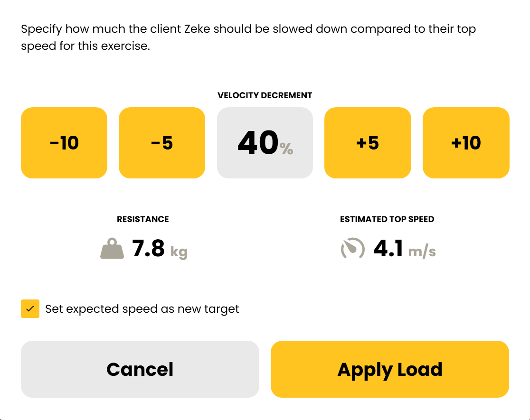Decrease velocity decrement by 5
This screenshot has height=420, width=530.
(162, 142)
